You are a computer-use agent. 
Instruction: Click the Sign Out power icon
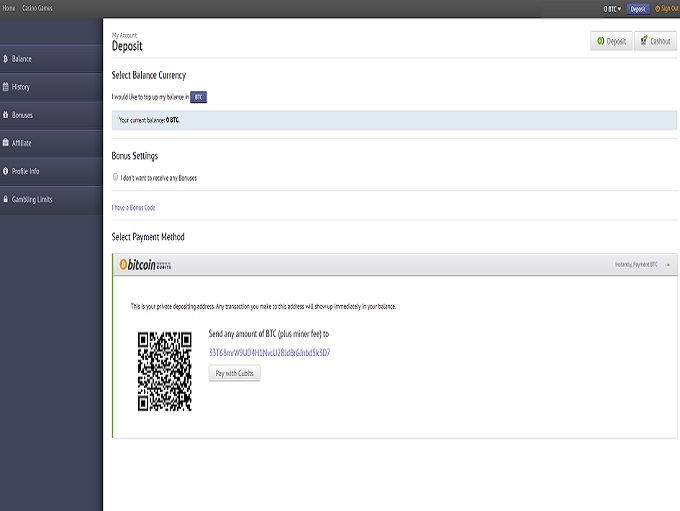(657, 8)
